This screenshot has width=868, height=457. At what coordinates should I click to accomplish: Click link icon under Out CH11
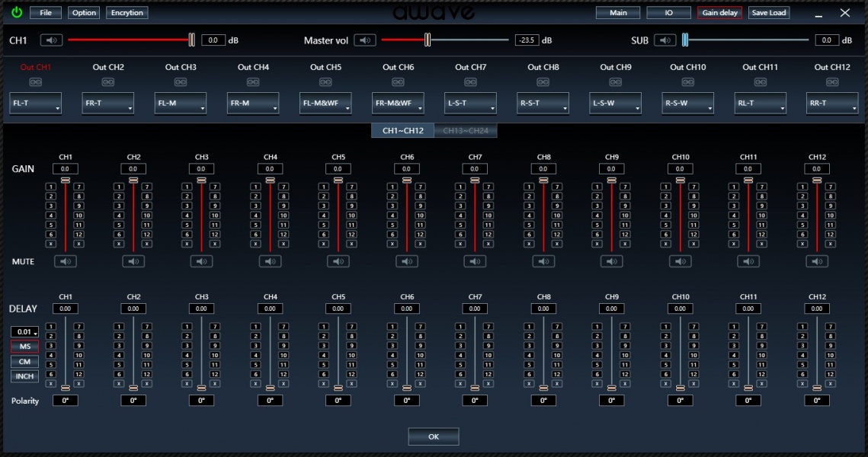point(761,82)
